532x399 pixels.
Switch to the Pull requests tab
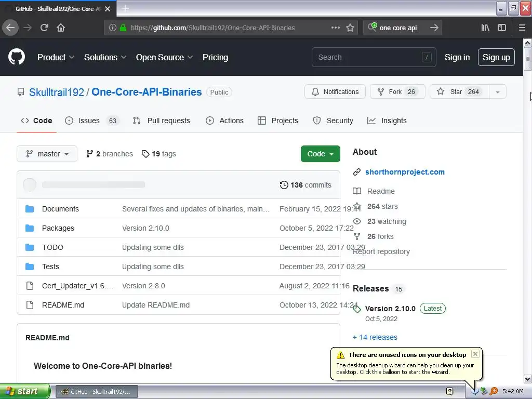tap(162, 121)
